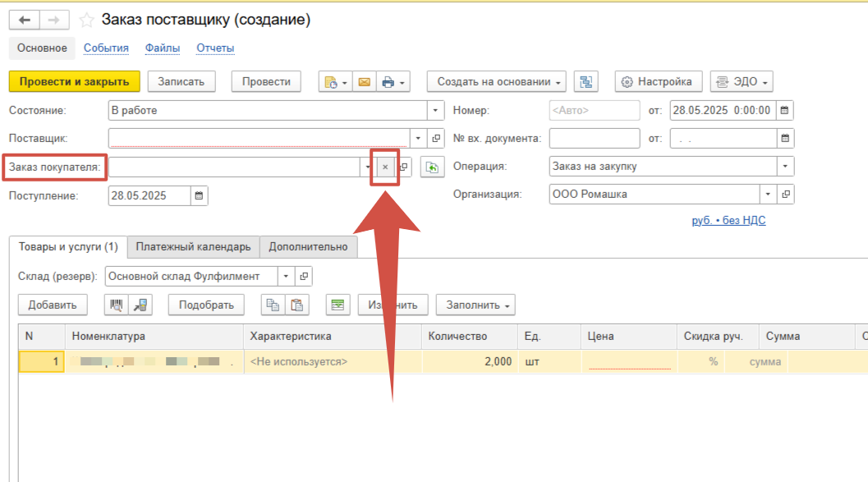Switch to Платежный календарь tab
868x482 pixels.
[x=193, y=247]
